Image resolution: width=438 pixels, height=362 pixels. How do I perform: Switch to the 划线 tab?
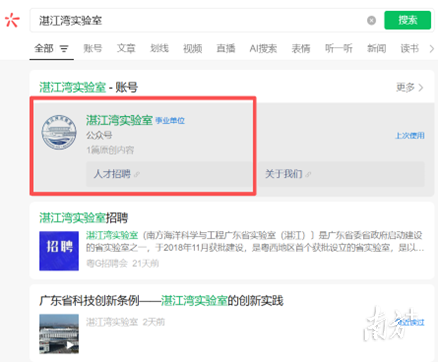(x=159, y=49)
